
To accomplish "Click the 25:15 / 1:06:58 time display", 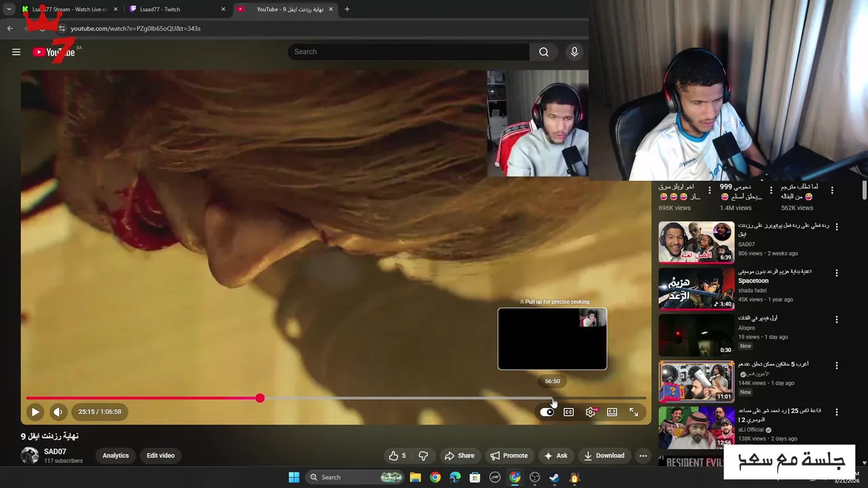I will click(100, 411).
